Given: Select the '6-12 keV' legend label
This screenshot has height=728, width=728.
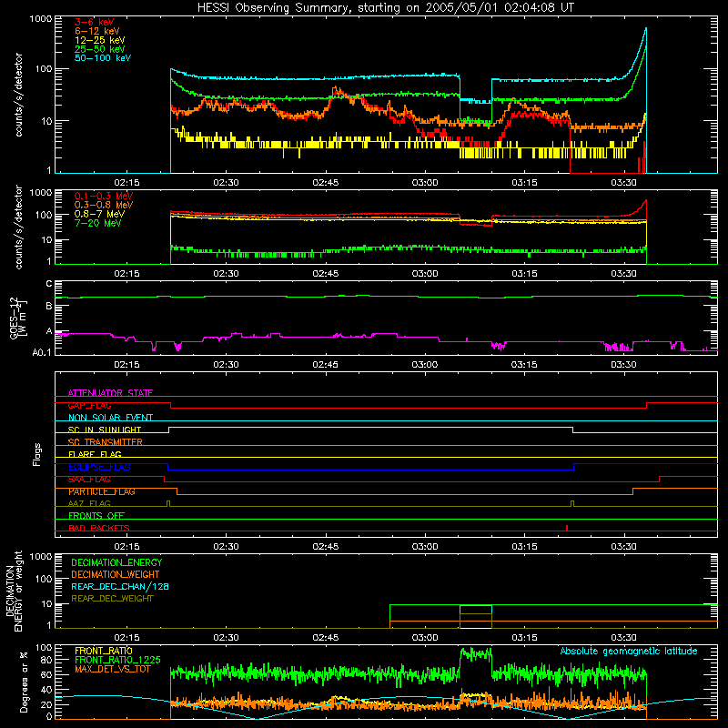Looking at the screenshot, I should 97,31.
